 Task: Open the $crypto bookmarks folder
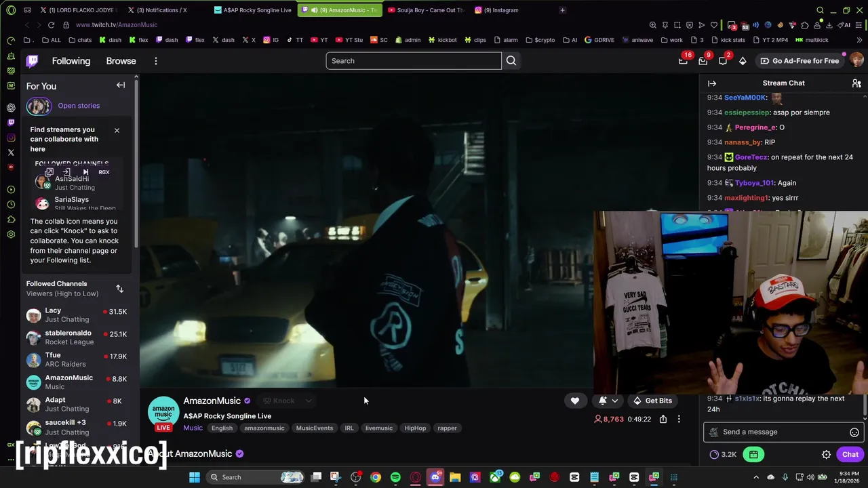pos(540,40)
